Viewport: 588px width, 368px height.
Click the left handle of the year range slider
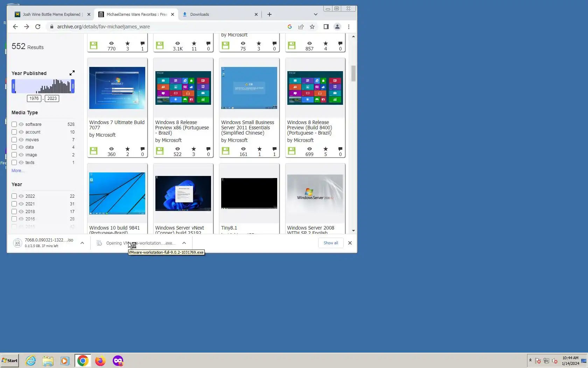(13, 86)
